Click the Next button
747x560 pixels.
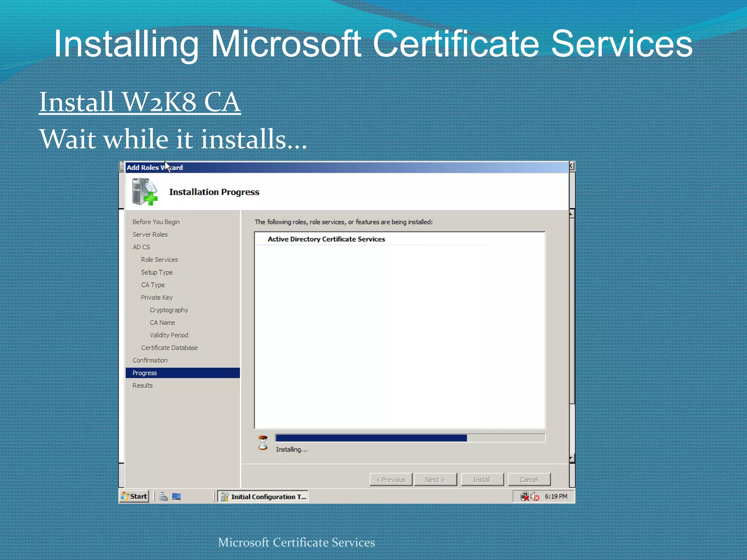[435, 480]
